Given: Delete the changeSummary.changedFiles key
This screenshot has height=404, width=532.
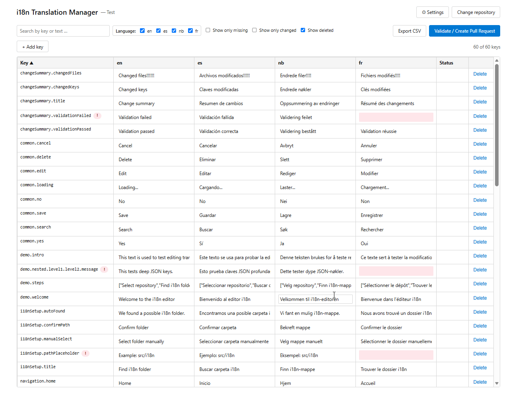Looking at the screenshot, I should click(480, 74).
